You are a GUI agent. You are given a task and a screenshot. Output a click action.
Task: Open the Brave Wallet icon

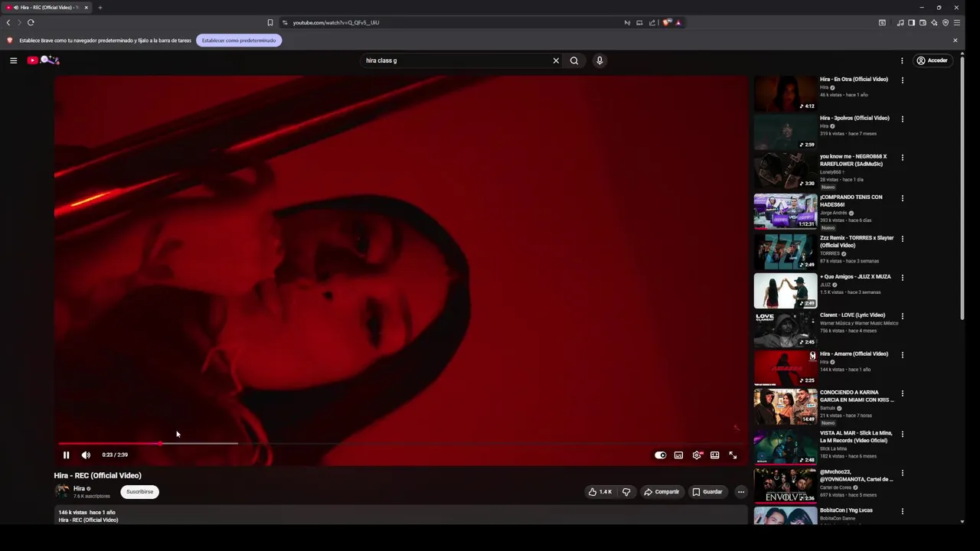[923, 22]
